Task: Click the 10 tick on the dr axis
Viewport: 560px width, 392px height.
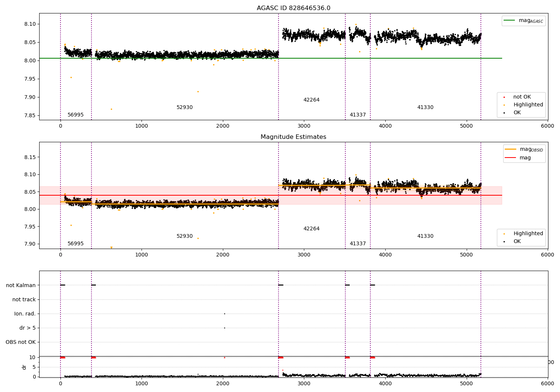Action: click(x=32, y=358)
